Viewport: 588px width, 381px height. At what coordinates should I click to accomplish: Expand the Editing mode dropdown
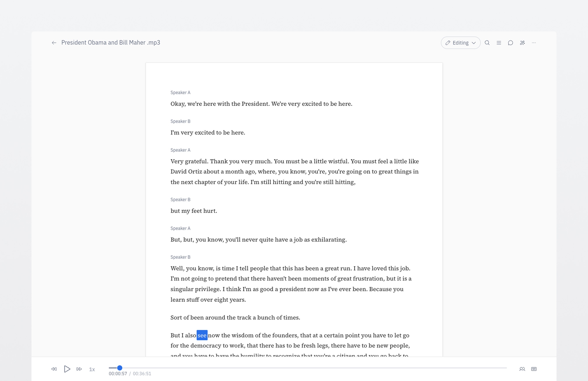460,43
